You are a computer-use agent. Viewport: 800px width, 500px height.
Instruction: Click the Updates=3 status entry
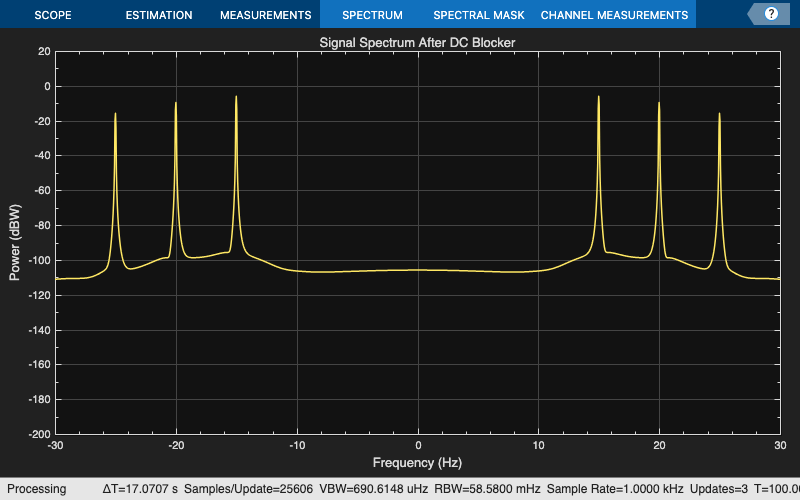(x=719, y=489)
